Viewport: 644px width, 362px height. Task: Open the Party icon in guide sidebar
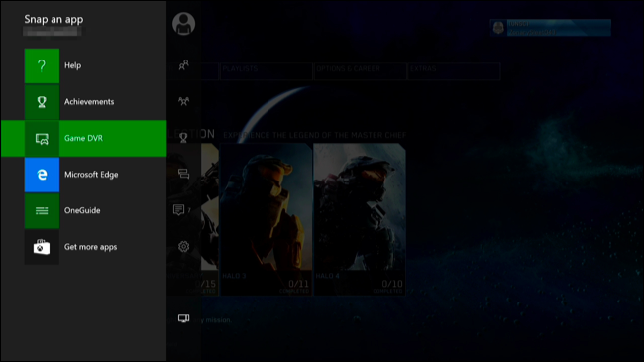pos(183,101)
